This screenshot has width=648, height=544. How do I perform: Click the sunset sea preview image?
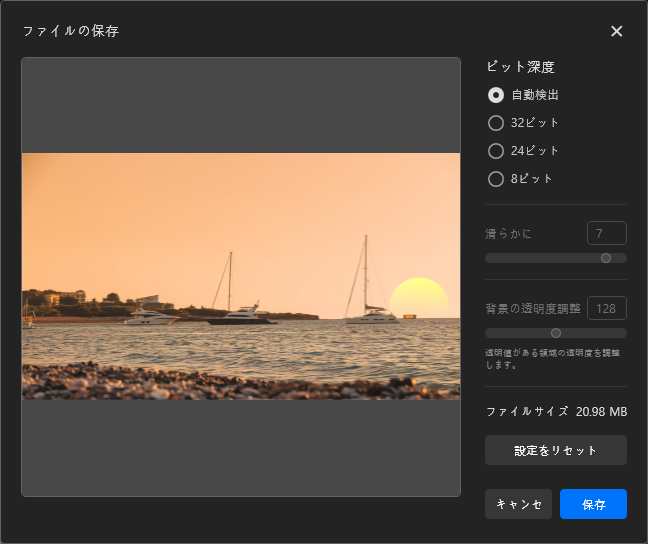pyautogui.click(x=240, y=276)
